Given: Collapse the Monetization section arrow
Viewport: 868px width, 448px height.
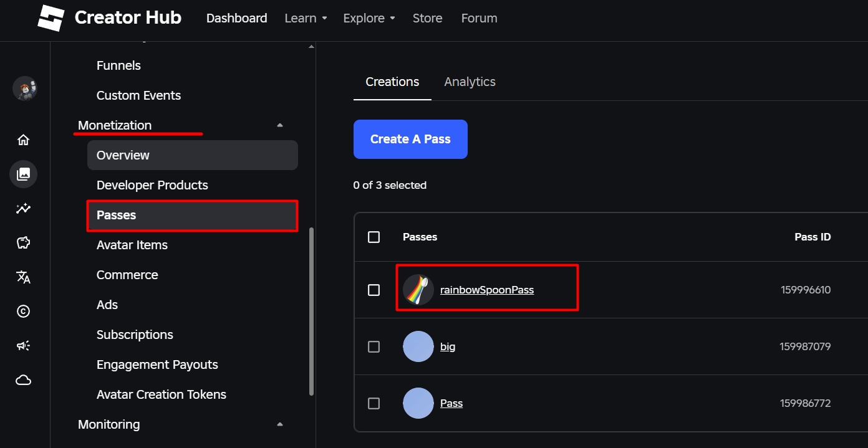Looking at the screenshot, I should (x=280, y=125).
